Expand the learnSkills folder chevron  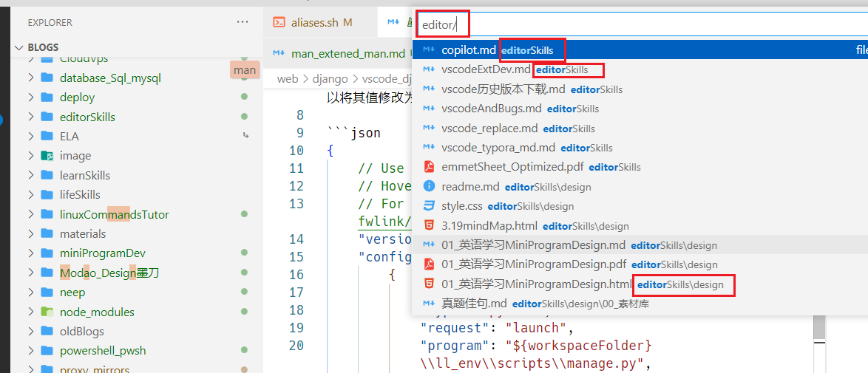coord(31,176)
